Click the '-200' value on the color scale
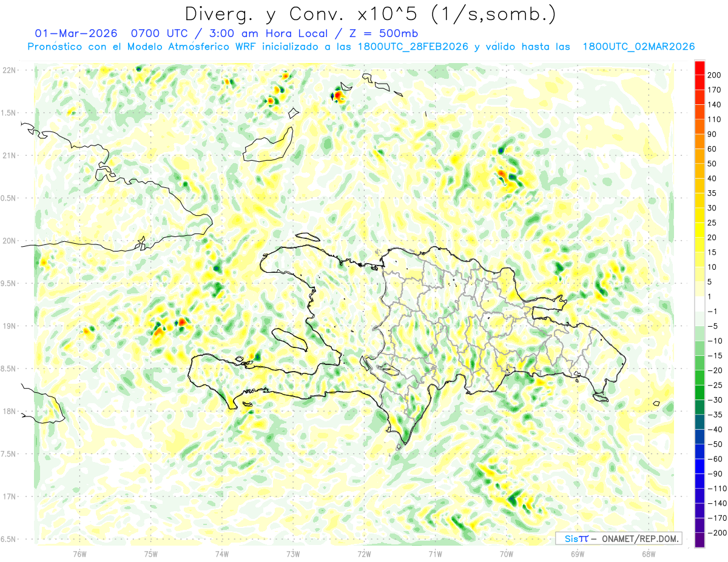 pyautogui.click(x=717, y=532)
